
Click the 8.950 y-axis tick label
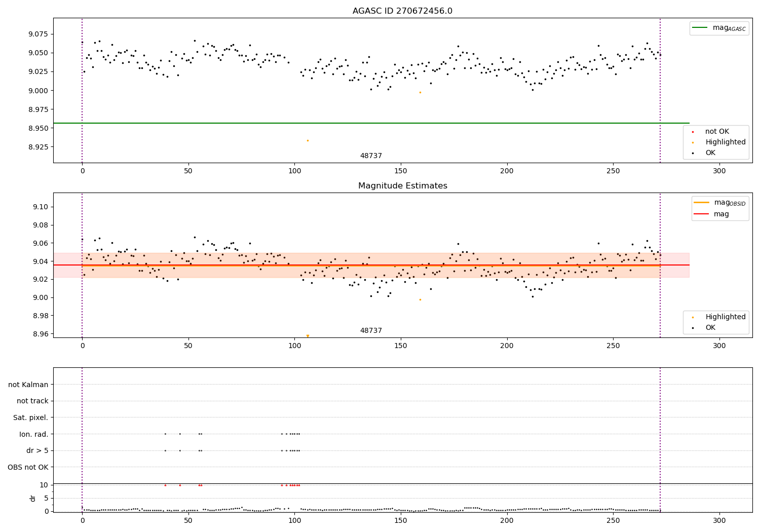pyautogui.click(x=38, y=129)
